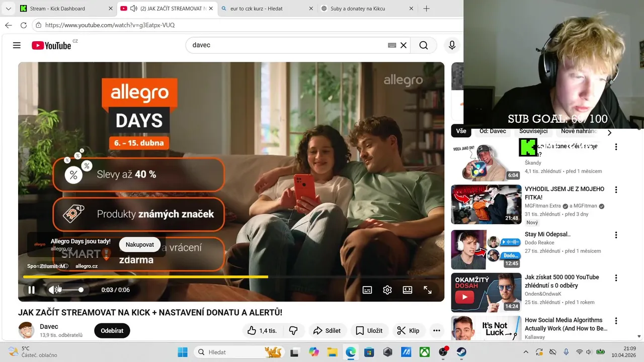Select the Vše filter chip
This screenshot has height=362, width=644.
coord(461,131)
